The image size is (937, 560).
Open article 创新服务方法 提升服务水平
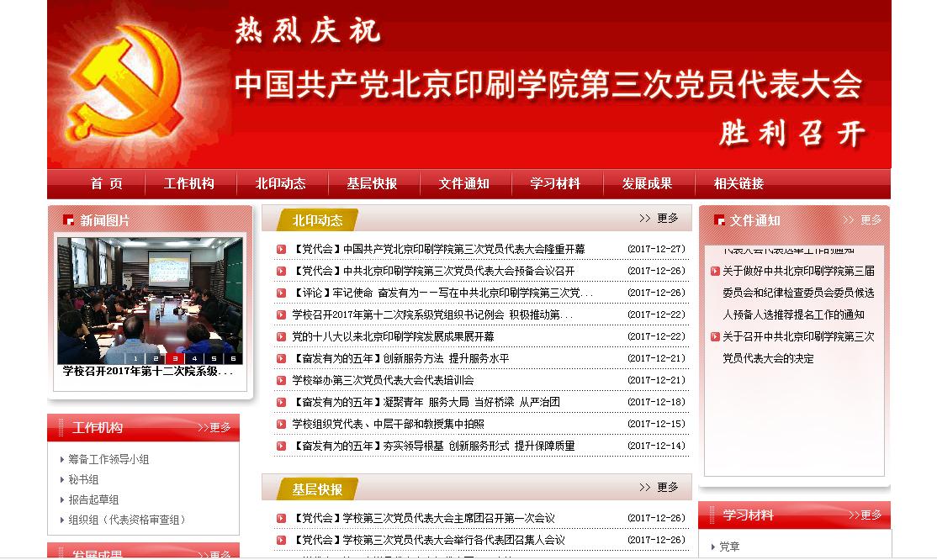tap(400, 358)
